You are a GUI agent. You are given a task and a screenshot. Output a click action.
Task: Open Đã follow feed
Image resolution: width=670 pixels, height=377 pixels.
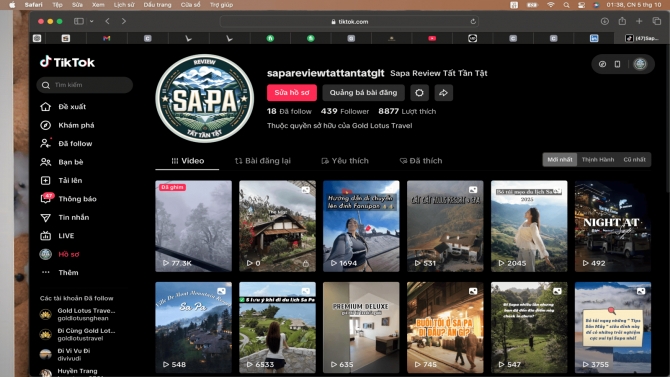[66, 143]
